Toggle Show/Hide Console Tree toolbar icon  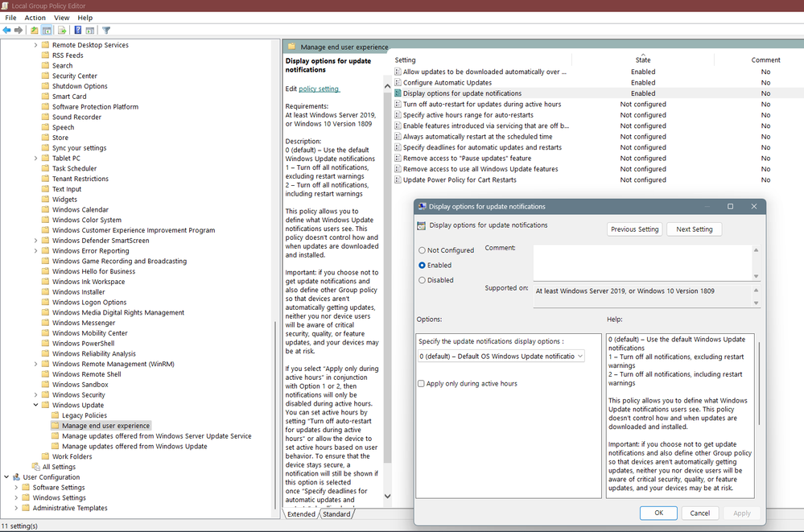click(x=47, y=31)
